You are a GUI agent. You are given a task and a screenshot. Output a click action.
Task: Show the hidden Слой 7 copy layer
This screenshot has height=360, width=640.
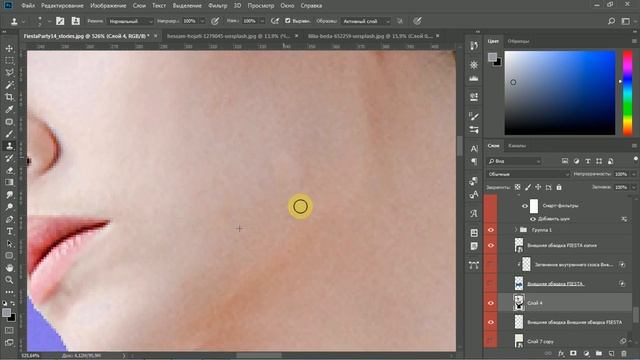491,340
